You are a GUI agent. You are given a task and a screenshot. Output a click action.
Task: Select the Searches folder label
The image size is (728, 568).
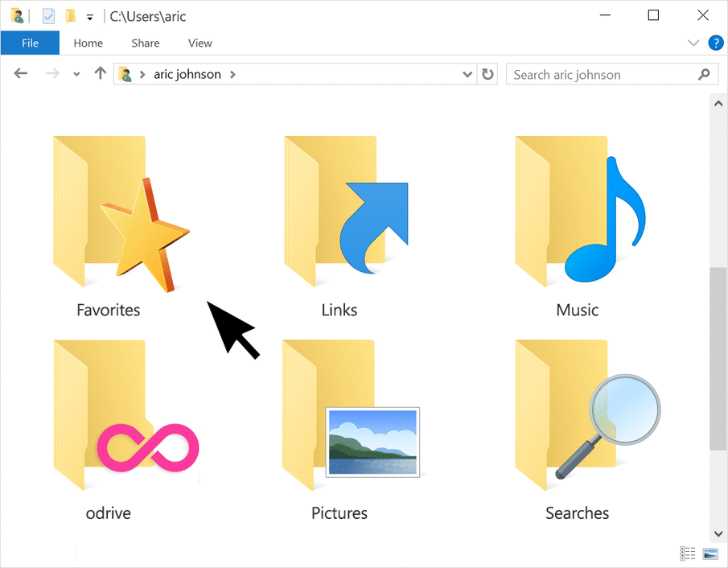pos(577,513)
